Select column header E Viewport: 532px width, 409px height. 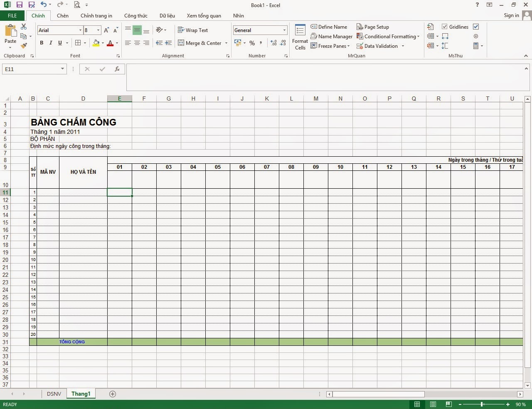pos(120,99)
